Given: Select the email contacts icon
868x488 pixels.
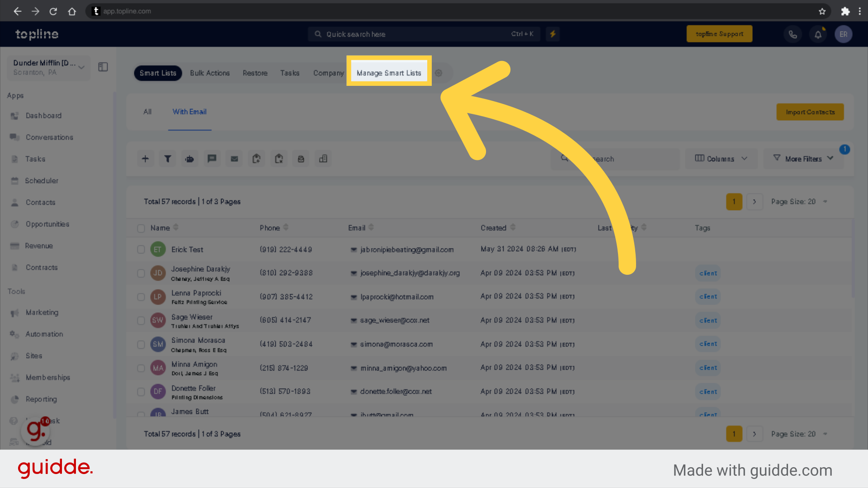Looking at the screenshot, I should coord(234,158).
